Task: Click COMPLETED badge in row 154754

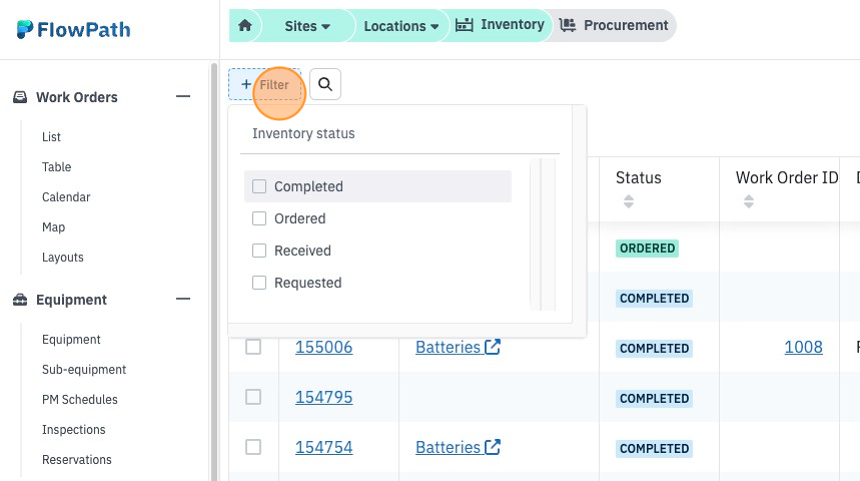Action: point(654,449)
